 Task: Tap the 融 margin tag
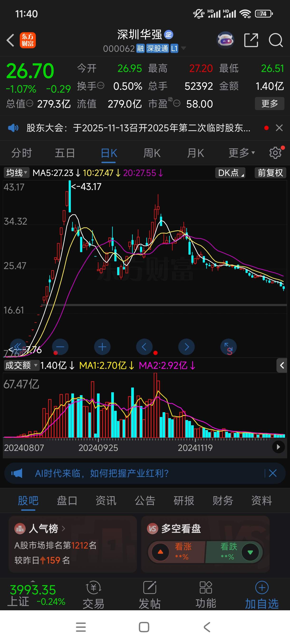pyautogui.click(x=140, y=48)
